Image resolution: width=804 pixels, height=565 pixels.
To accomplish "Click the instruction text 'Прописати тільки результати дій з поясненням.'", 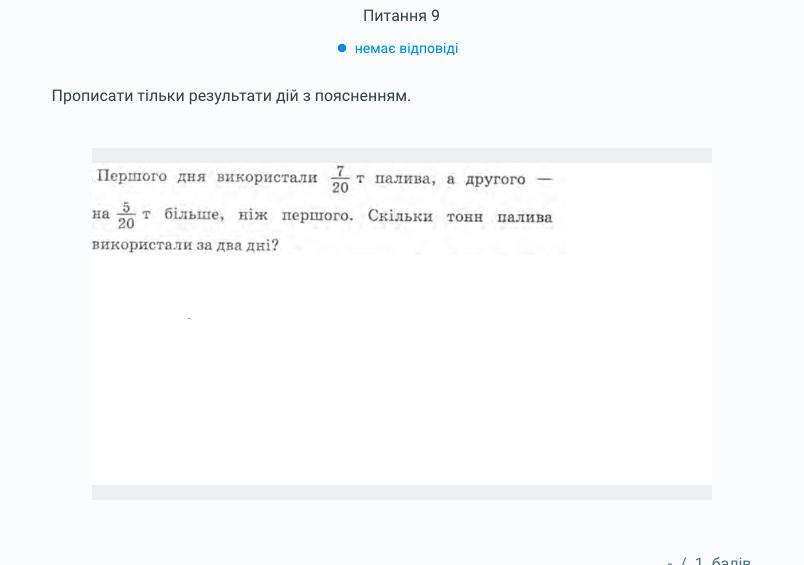I will pos(231,96).
